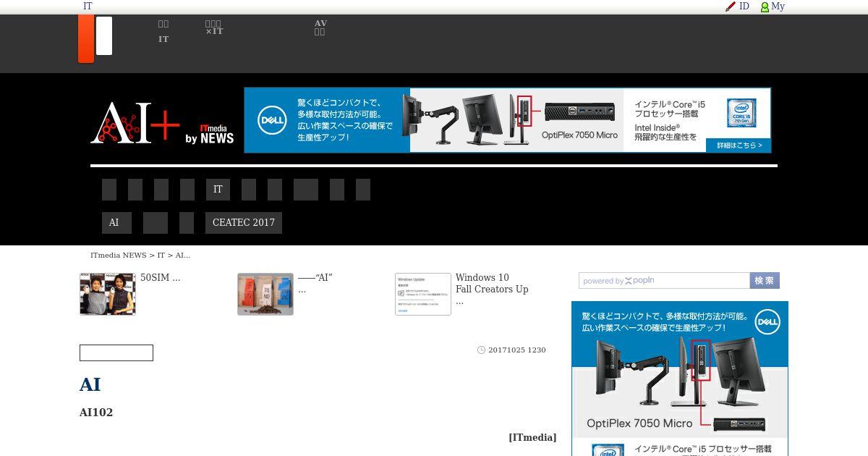
Task: Select the AV header navigation item
Action: 320,28
